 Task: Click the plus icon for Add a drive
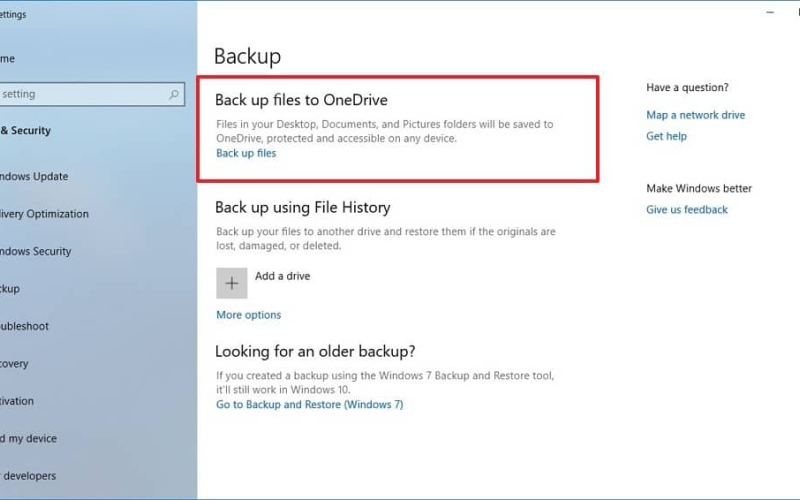tap(232, 283)
